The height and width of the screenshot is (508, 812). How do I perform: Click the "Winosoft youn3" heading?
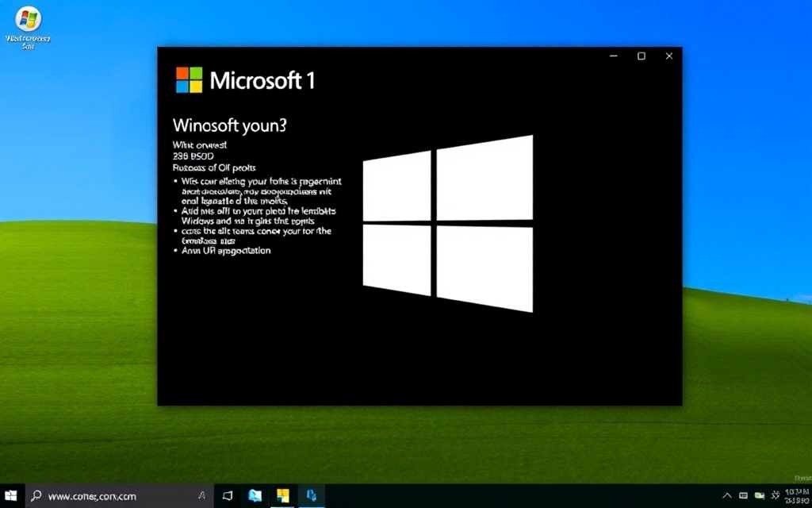(229, 125)
